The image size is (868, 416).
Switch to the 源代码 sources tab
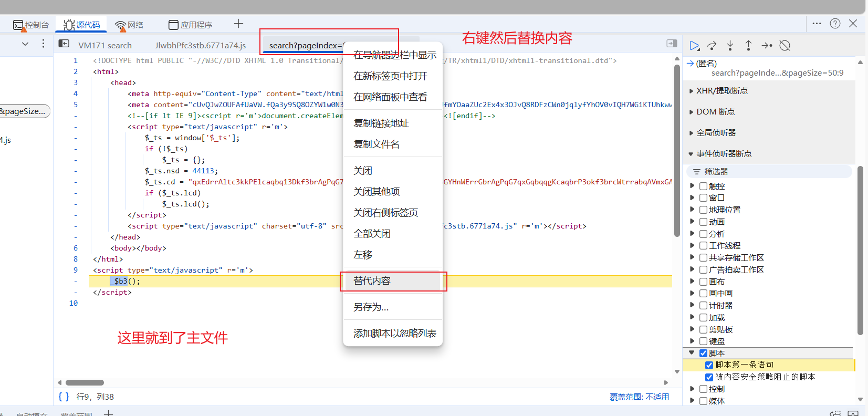coord(81,25)
